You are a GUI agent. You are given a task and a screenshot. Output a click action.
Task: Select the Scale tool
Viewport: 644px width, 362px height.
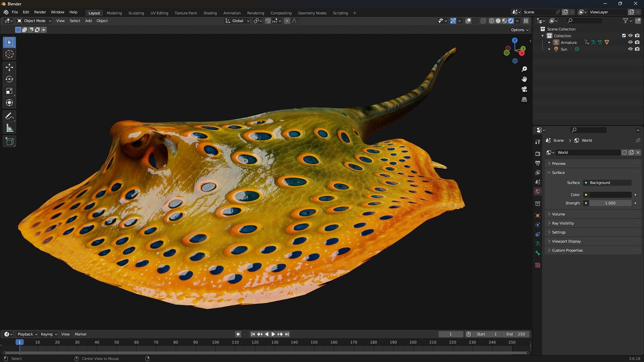[9, 91]
